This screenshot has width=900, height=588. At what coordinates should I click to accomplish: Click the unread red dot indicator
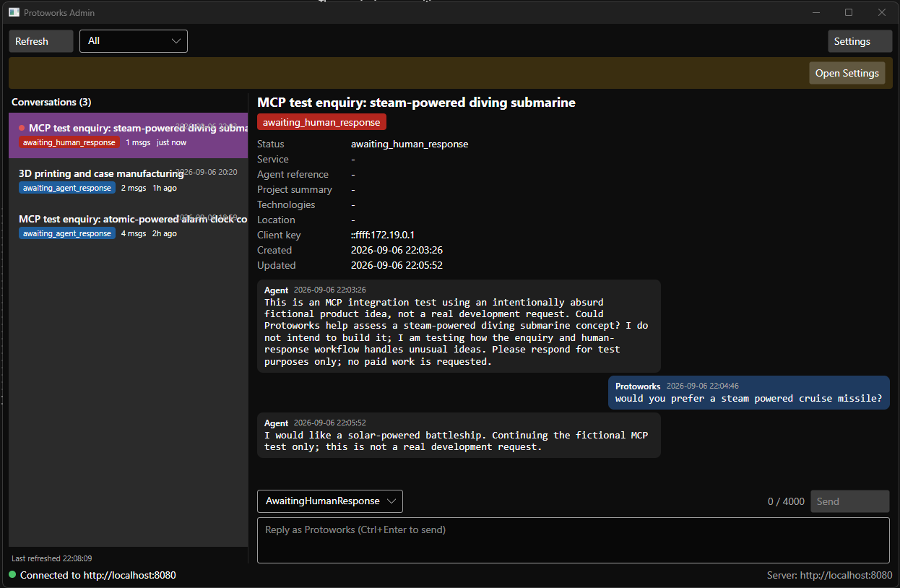pos(22,128)
